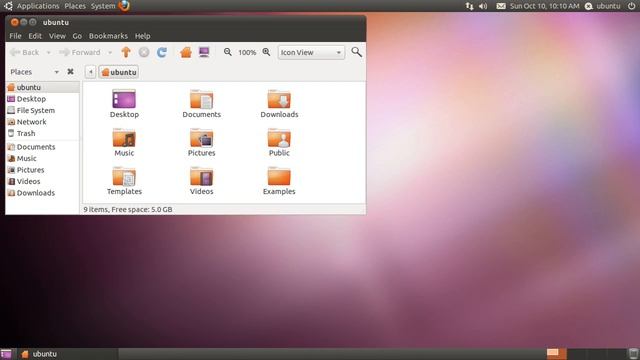Open Trash applet in bottom panel
The height and width of the screenshot is (360, 640).
(x=633, y=354)
